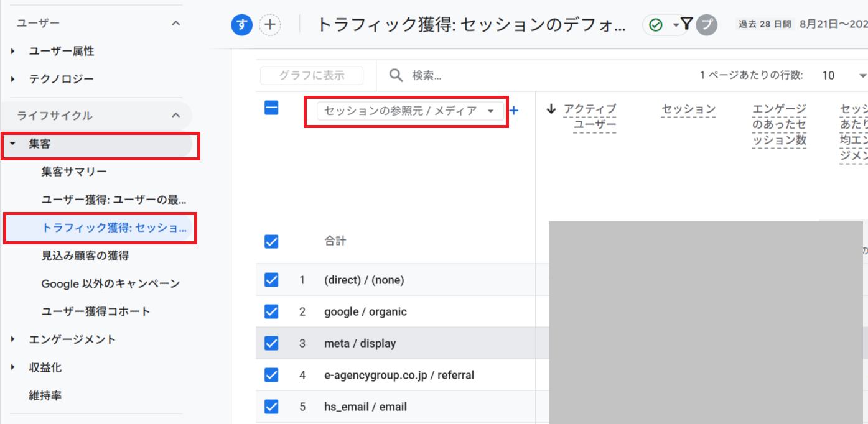Viewport: 868px width, 424px height.
Task: Open 集客サマリー report
Action: coord(74,172)
